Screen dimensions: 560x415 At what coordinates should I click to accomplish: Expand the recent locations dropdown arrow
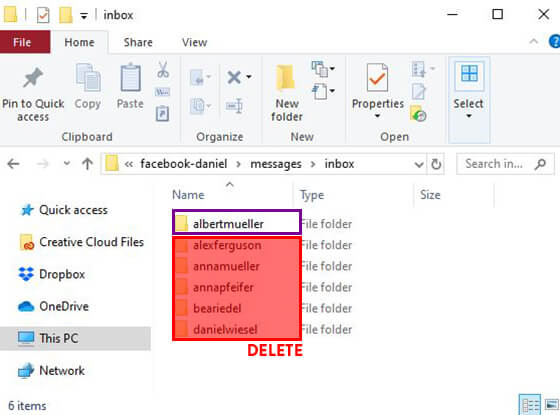coord(66,164)
